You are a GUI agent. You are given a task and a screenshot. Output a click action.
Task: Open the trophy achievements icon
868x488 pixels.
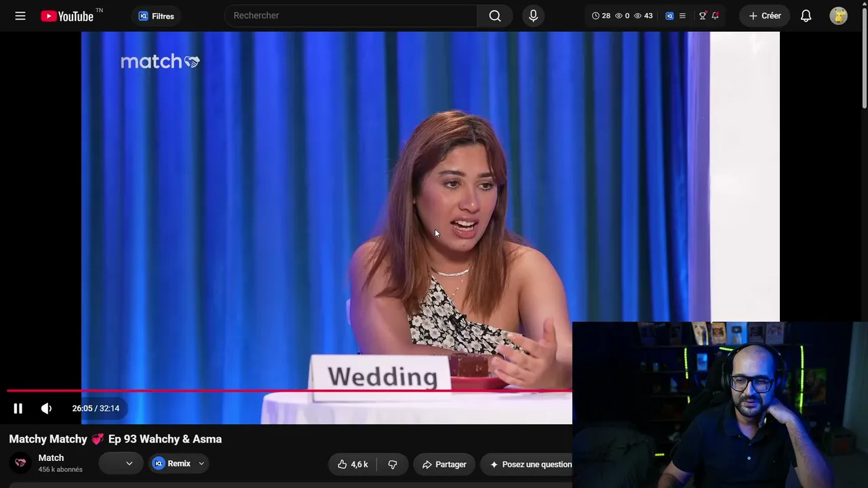[x=703, y=16]
